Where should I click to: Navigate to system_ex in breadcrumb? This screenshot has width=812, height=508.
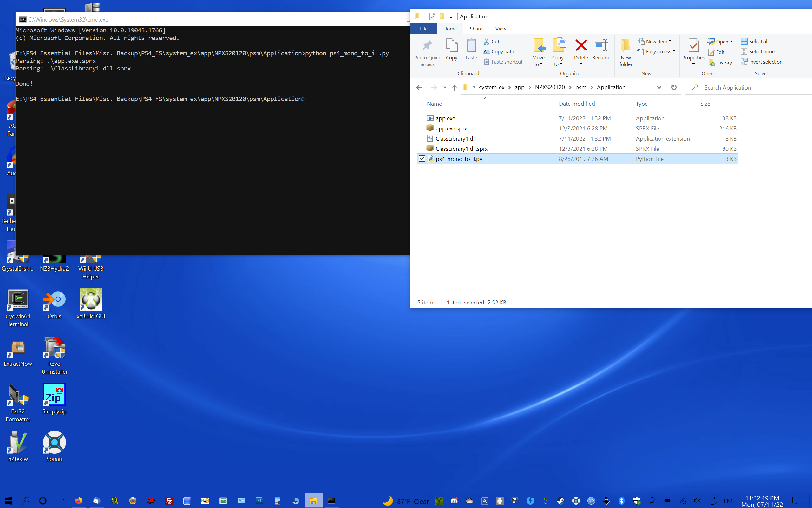tap(491, 87)
